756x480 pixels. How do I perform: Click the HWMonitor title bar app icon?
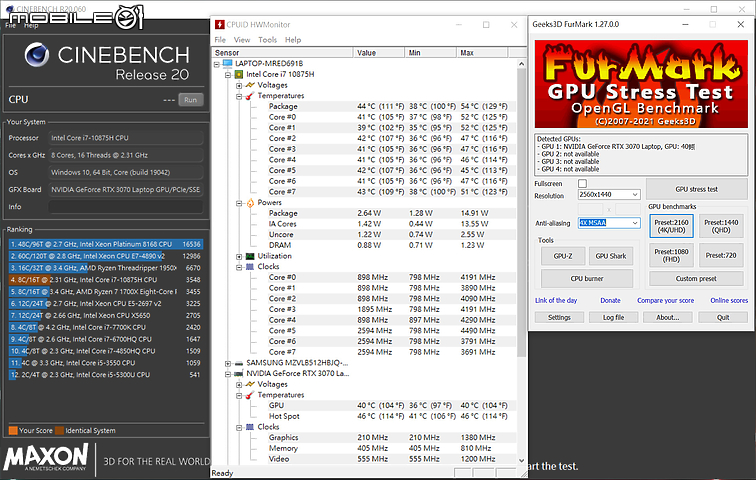[x=220, y=25]
